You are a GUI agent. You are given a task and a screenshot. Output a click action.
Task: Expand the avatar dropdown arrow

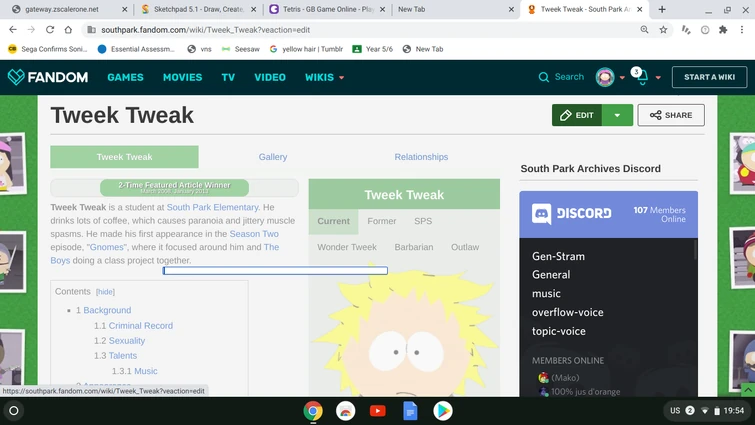point(622,77)
